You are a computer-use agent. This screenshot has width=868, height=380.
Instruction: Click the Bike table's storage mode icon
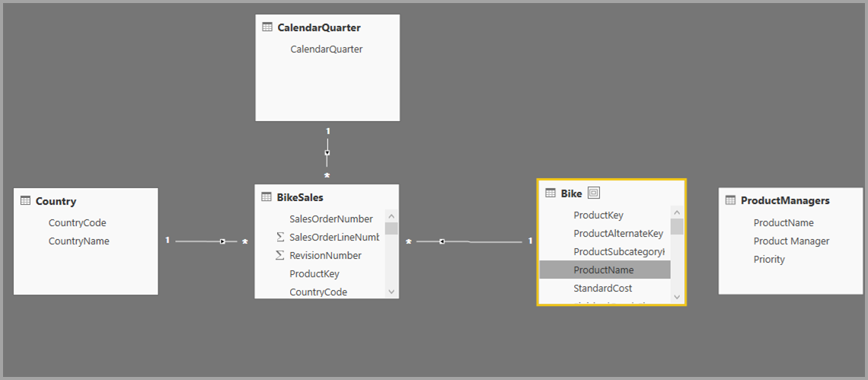pyautogui.click(x=594, y=193)
